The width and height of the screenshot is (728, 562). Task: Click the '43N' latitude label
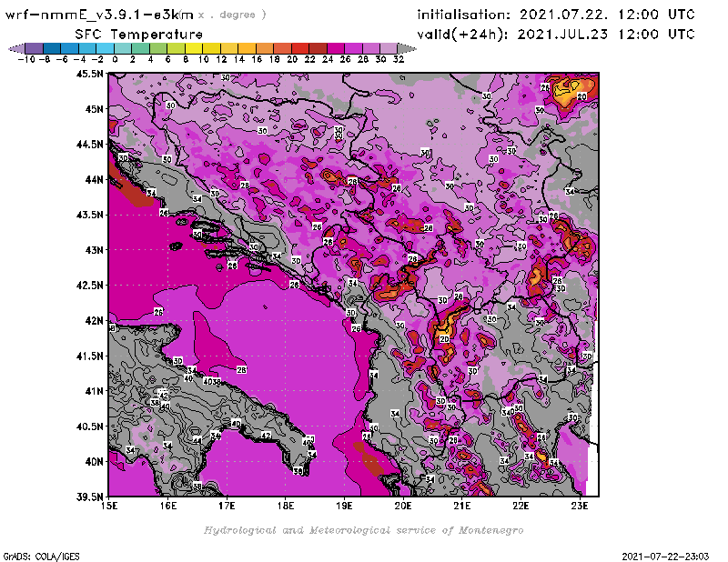pos(95,250)
